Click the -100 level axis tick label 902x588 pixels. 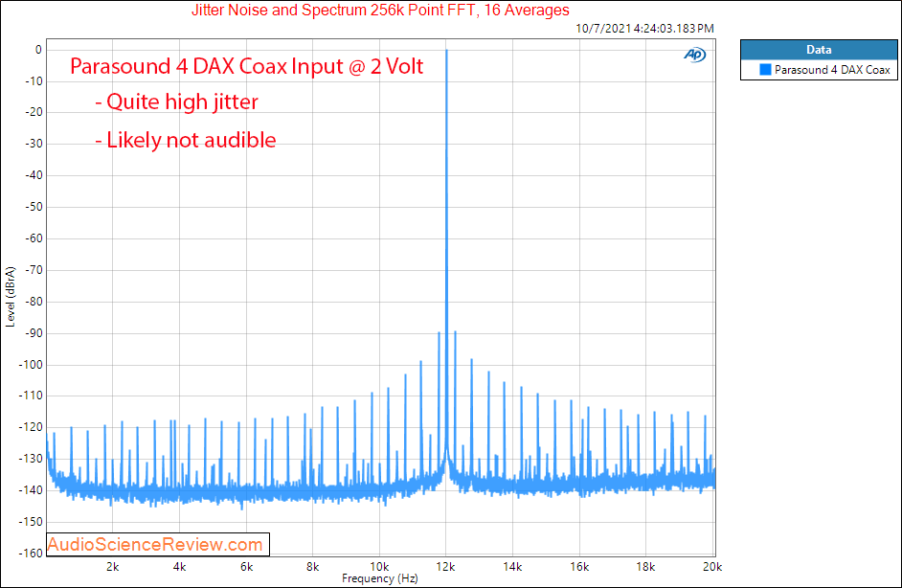tap(31, 365)
